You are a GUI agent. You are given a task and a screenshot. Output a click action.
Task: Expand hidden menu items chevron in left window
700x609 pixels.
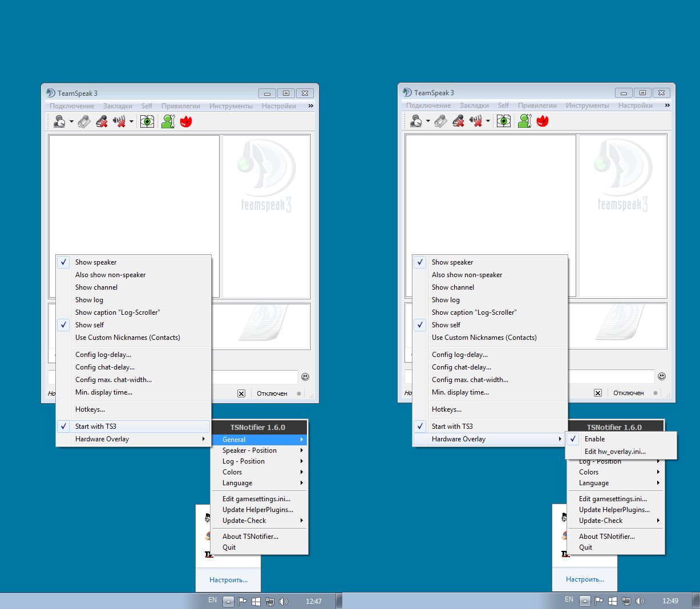coord(311,106)
